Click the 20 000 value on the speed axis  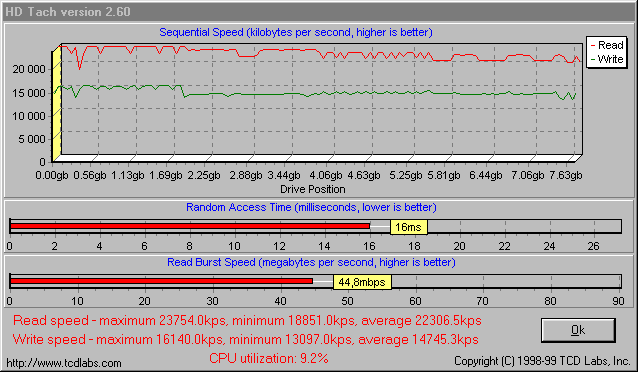click(29, 69)
